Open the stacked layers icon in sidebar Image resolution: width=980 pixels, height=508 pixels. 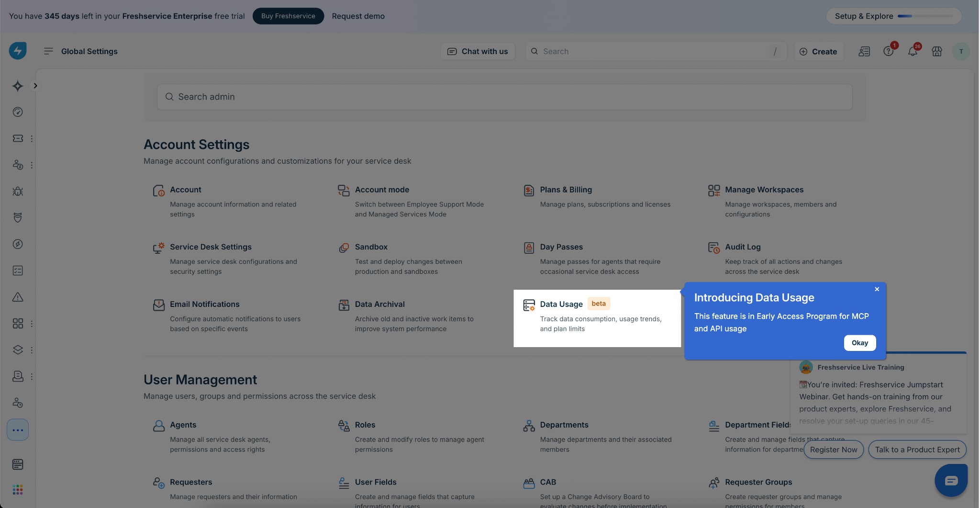point(18,350)
